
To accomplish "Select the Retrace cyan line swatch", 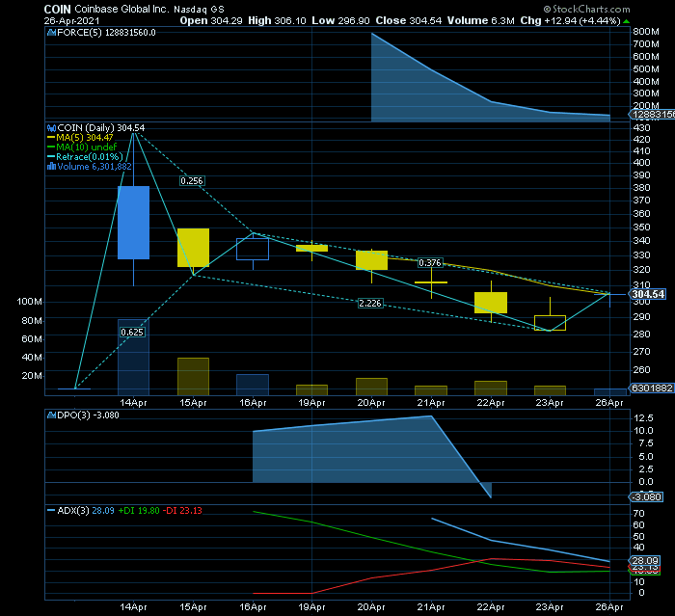I will point(51,157).
